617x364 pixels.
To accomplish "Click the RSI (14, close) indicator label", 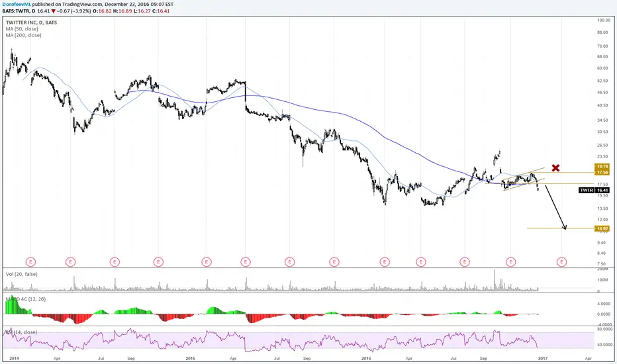I will (x=21, y=332).
